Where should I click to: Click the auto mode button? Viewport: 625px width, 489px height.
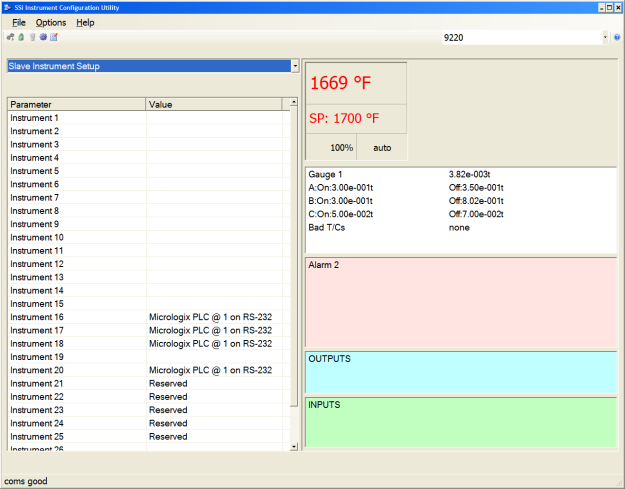coord(382,147)
